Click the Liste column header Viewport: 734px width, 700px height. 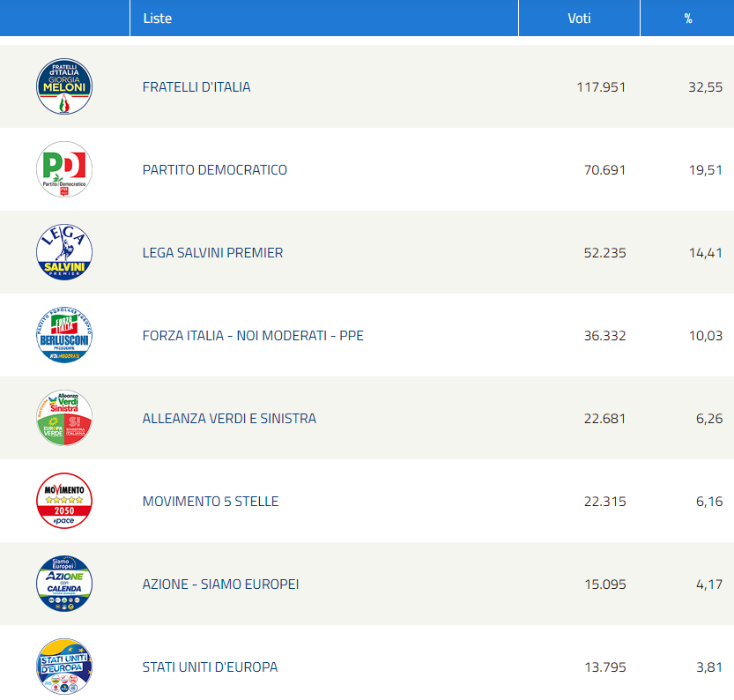(x=158, y=19)
